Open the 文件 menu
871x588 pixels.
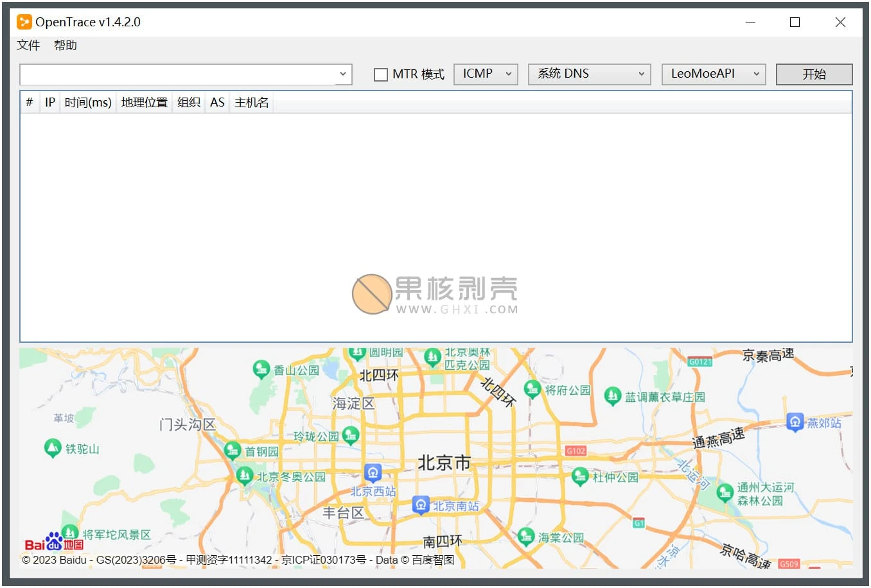pyautogui.click(x=28, y=45)
